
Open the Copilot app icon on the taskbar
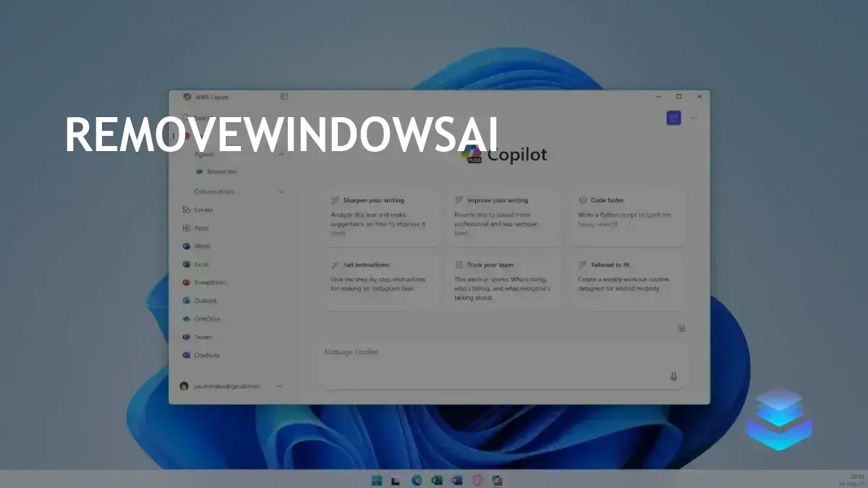coord(497,480)
